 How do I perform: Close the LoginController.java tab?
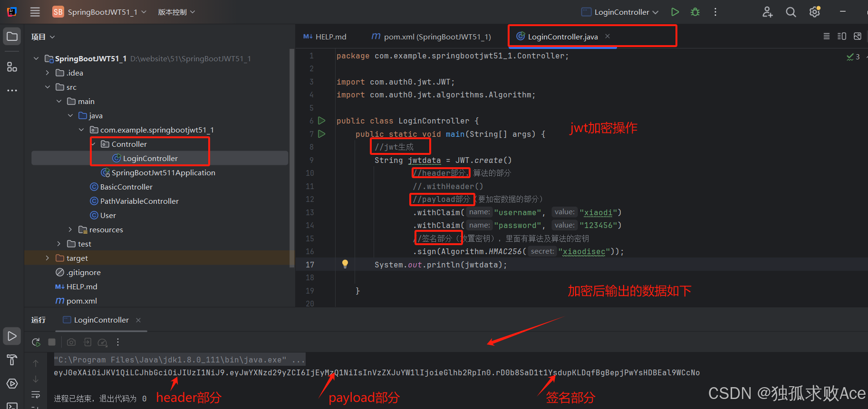[x=608, y=37]
